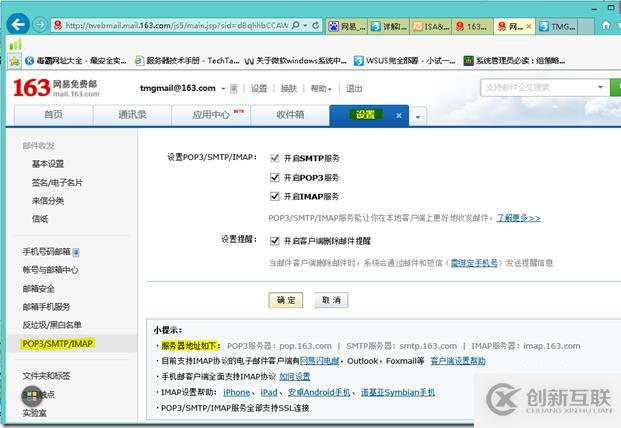621x428 pixels.
Task: Click the 取消 cancel button
Action: coord(331,300)
